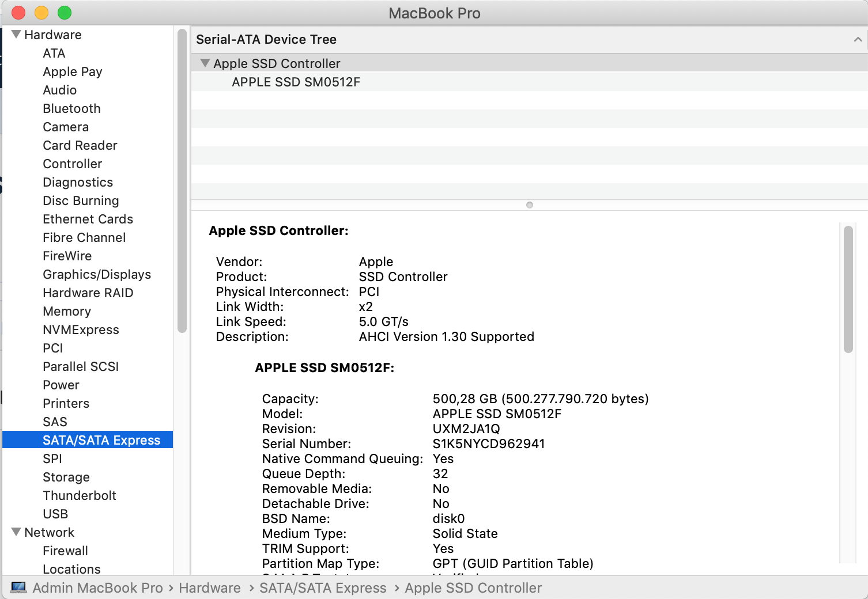Click the pane splitter handle dot
868x599 pixels.
530,205
